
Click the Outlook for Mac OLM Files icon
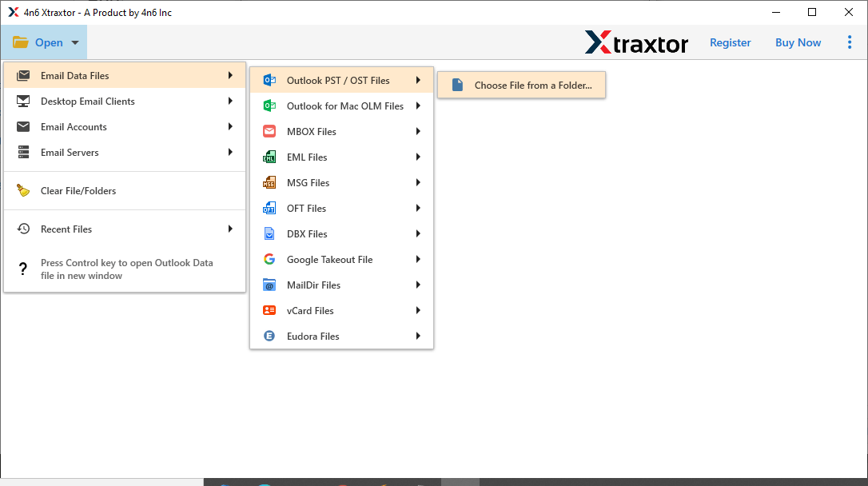pos(269,106)
